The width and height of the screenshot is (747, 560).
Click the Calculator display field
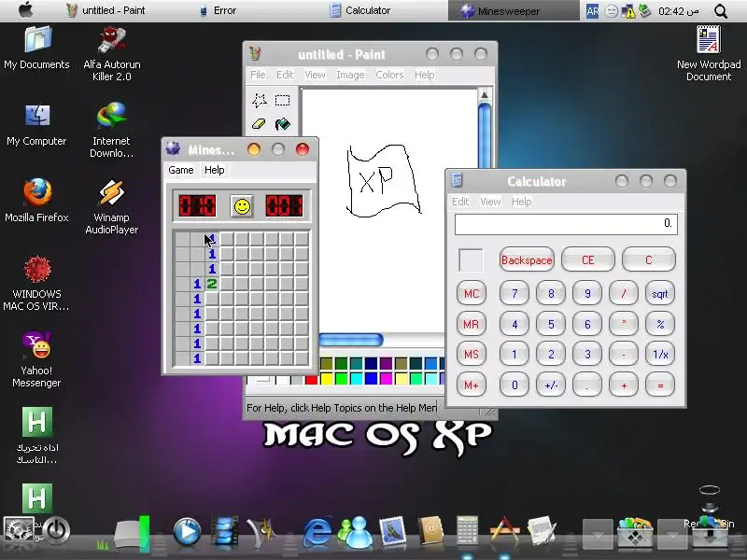click(x=566, y=224)
